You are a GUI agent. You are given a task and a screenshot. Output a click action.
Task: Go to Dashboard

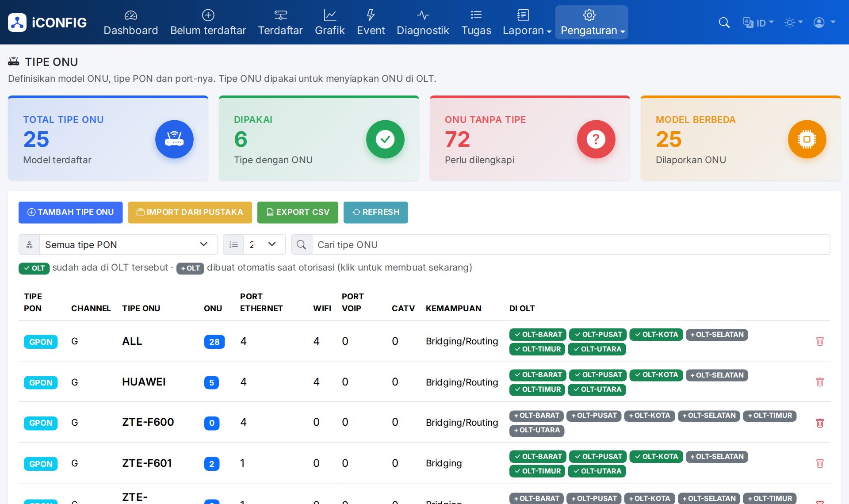point(130,23)
